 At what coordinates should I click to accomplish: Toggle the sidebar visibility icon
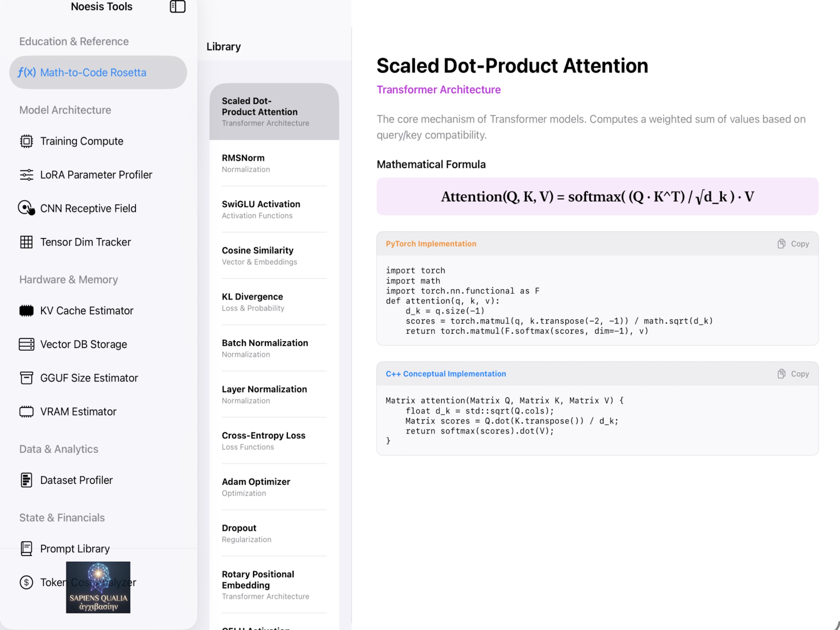[177, 6]
